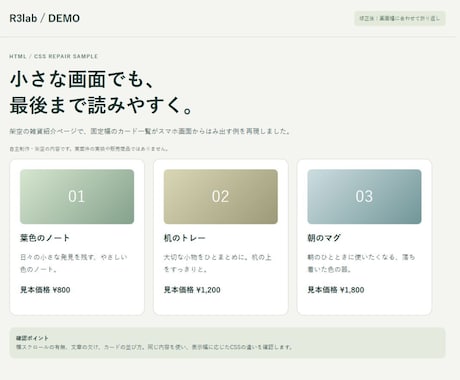This screenshot has height=380, width=460.
Task: Click the beige 02 product image
Action: [221, 197]
